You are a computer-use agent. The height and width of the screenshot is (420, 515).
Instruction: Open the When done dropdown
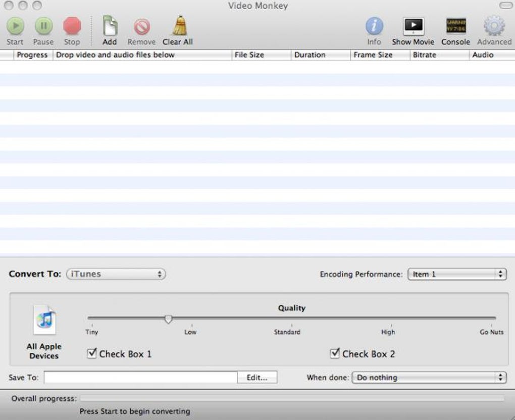pos(429,377)
